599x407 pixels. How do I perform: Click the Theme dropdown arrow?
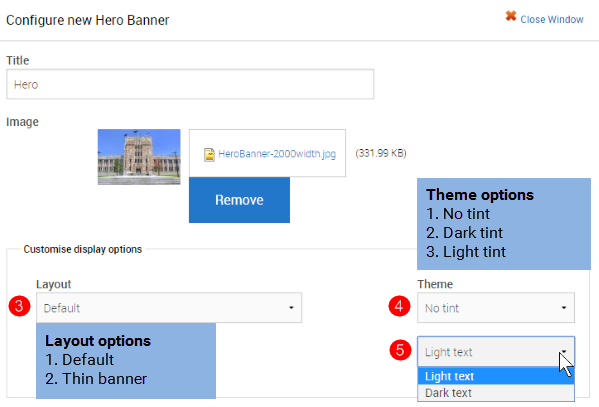tap(563, 308)
